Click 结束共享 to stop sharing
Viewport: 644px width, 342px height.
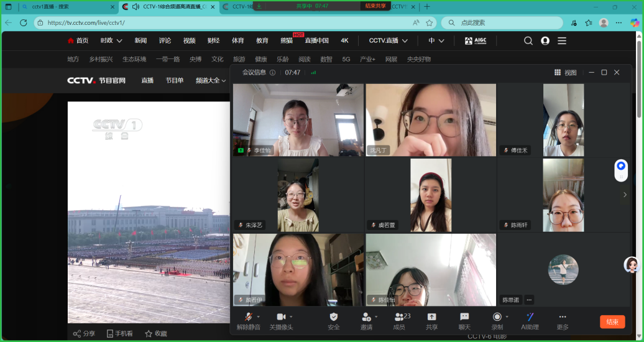point(375,6)
